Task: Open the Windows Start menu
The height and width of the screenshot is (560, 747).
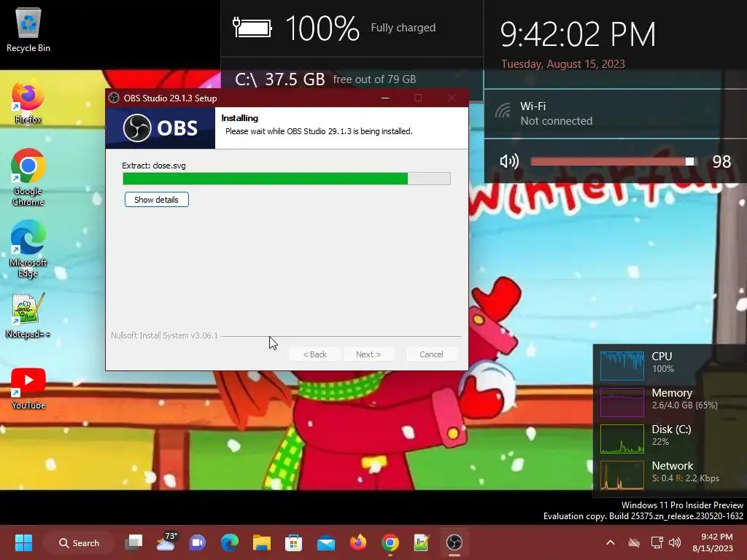Action: click(x=23, y=542)
